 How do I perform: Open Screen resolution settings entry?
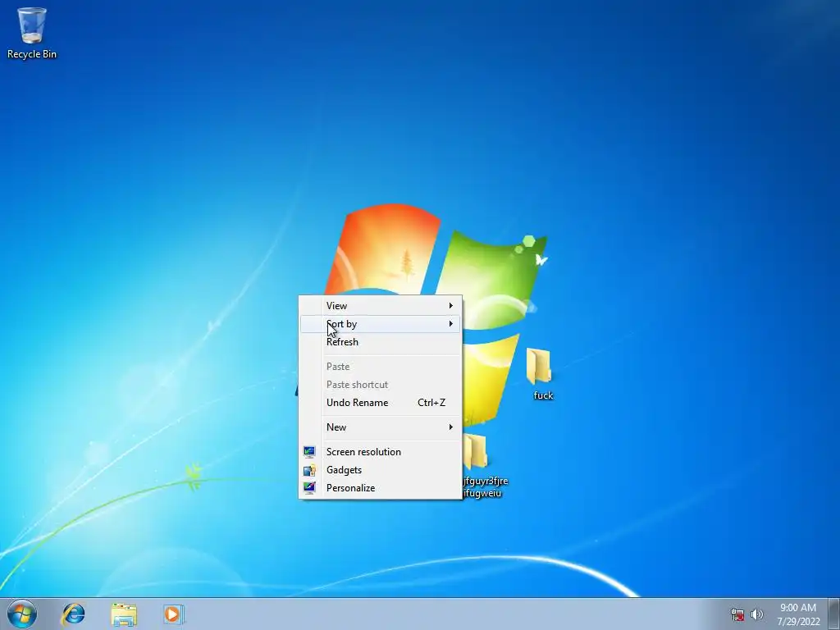click(x=380, y=452)
